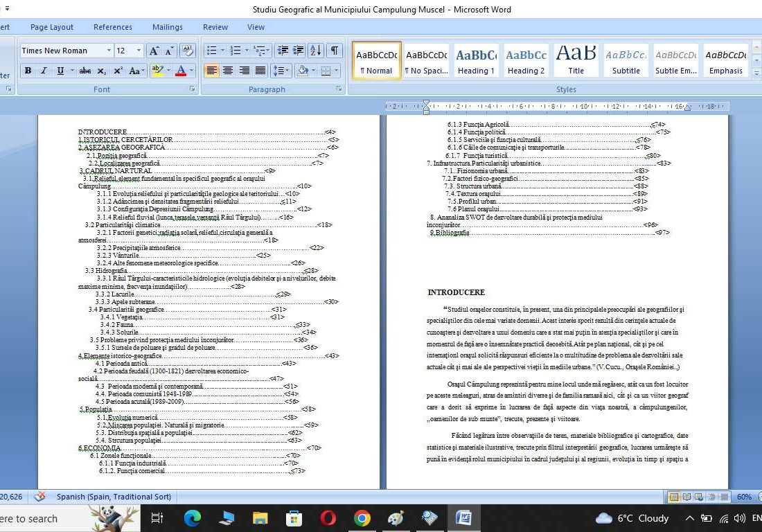
Task: Click the 60% zoom level indicator
Action: (x=744, y=497)
